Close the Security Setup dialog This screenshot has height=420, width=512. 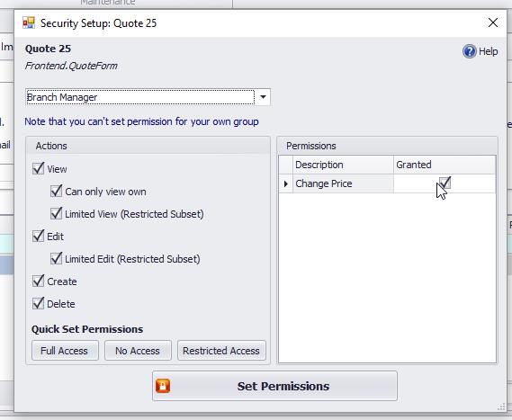[x=493, y=22]
